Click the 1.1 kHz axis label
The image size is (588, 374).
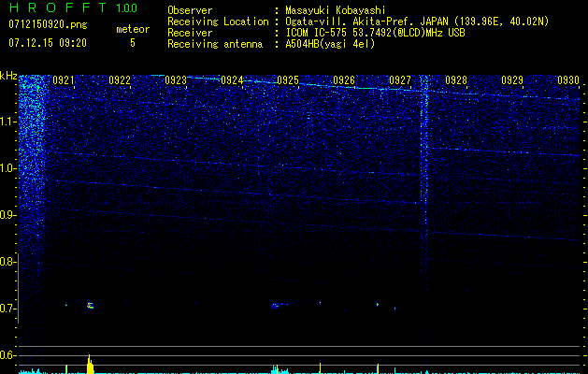coord(7,122)
